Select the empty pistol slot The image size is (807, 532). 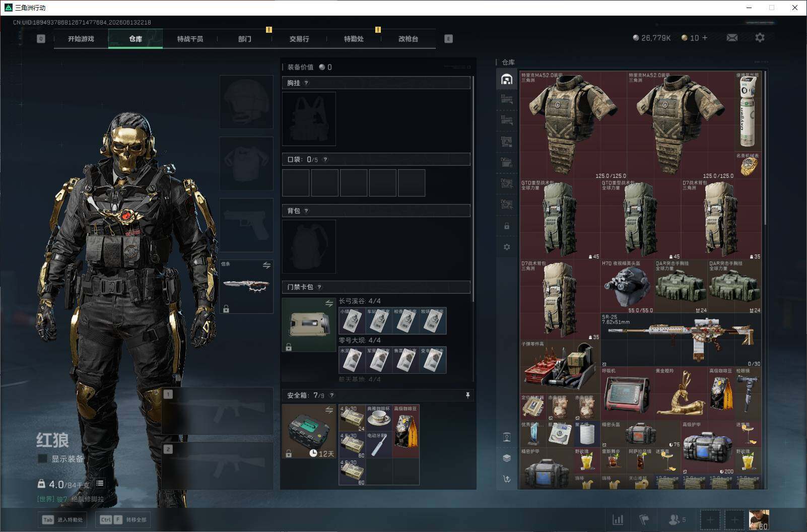tap(246, 225)
